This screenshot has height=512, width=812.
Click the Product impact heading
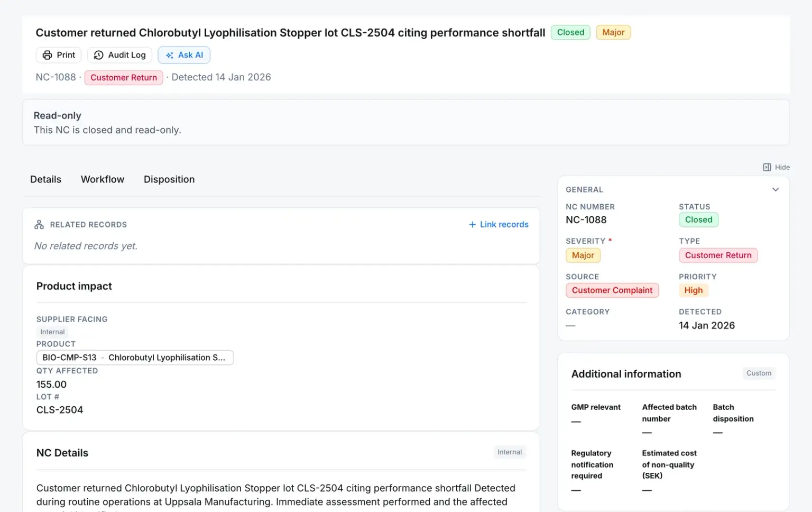(x=74, y=286)
